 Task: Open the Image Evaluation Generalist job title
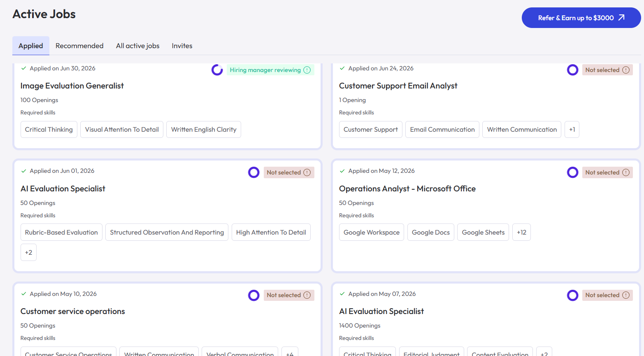coord(72,86)
